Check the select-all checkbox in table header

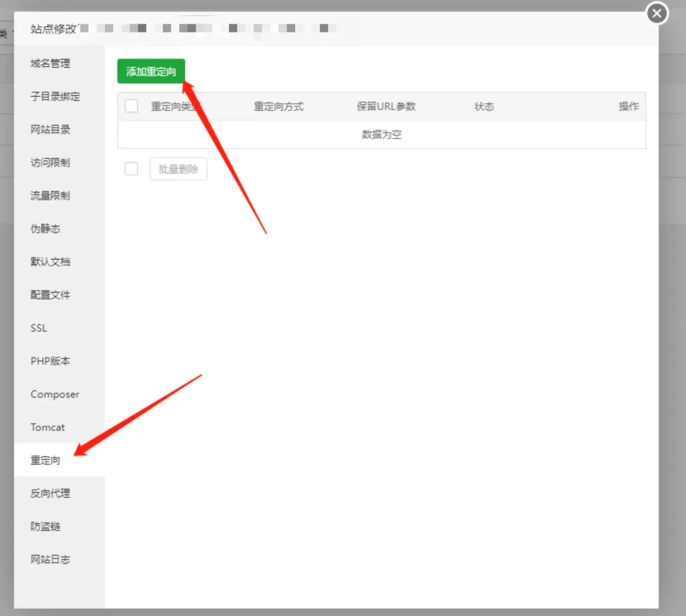click(131, 106)
